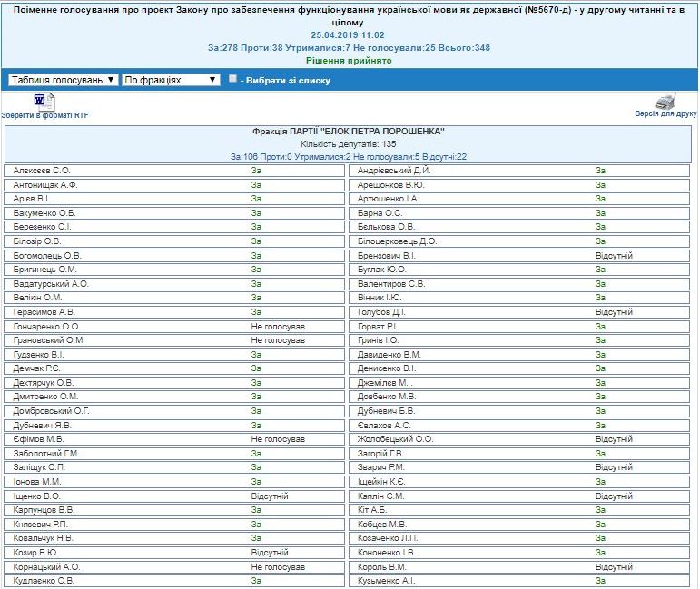Select deputy name 'Бєлькова О.В.'
The height and width of the screenshot is (589, 700).
click(386, 227)
